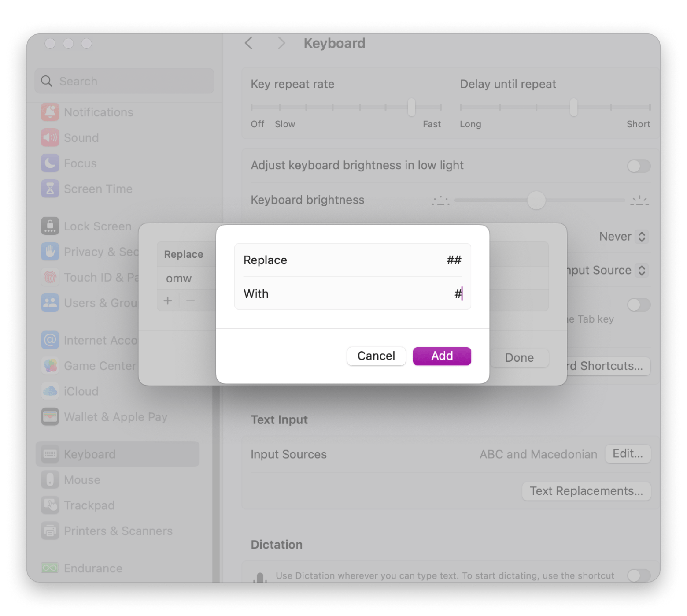Open the Never dropdown
687x616 pixels.
623,237
